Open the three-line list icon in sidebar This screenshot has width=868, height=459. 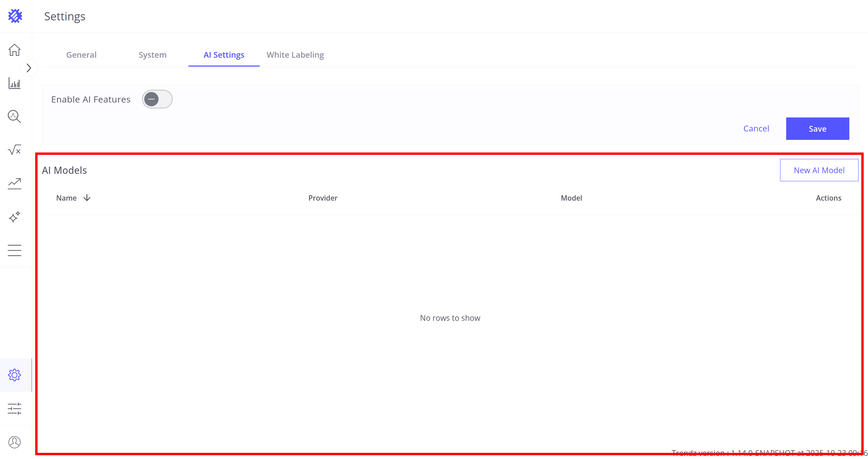click(15, 250)
